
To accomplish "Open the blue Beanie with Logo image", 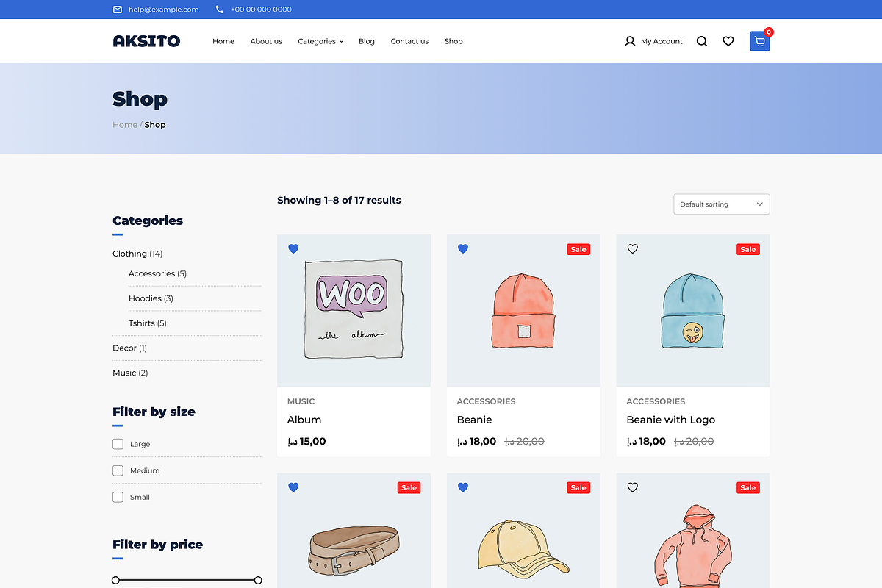I will point(693,310).
